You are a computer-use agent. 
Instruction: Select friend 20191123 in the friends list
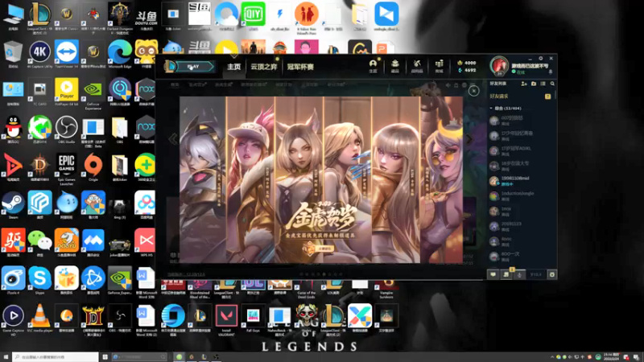pyautogui.click(x=520, y=226)
